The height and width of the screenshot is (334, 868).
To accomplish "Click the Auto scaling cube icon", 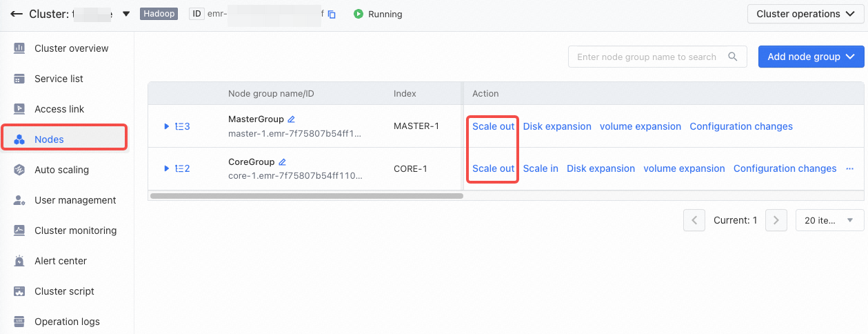I will 20,170.
